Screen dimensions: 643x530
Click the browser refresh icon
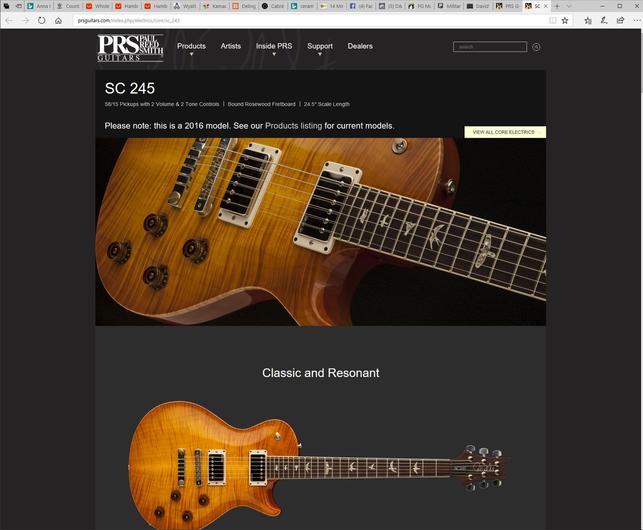coord(41,20)
